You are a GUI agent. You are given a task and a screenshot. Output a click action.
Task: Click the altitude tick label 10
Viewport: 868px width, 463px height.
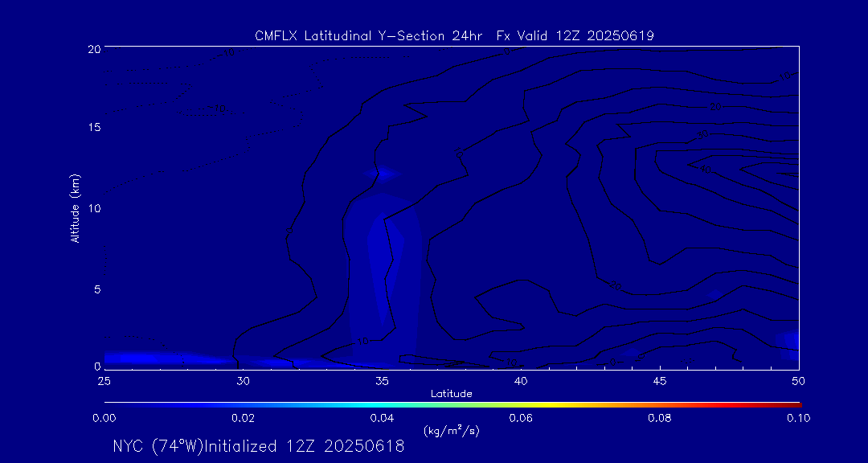[94, 208]
